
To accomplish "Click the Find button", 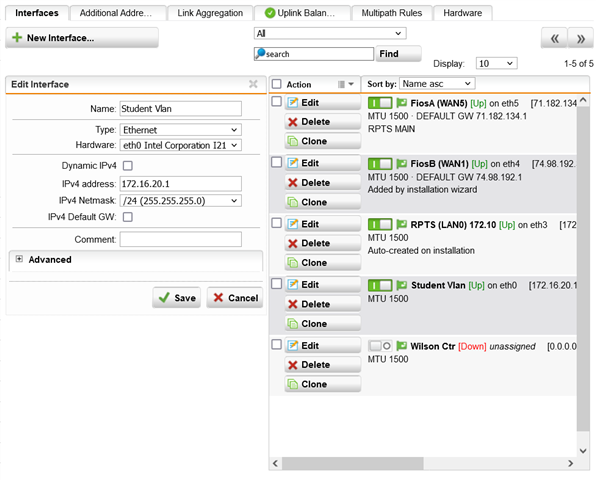I will [x=398, y=54].
